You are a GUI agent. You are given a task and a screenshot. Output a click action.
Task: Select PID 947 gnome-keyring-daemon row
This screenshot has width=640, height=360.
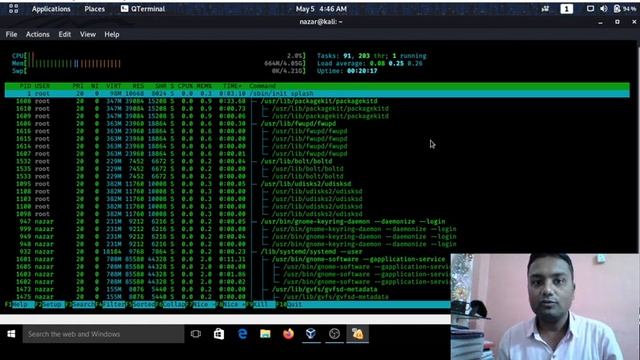coord(317,222)
